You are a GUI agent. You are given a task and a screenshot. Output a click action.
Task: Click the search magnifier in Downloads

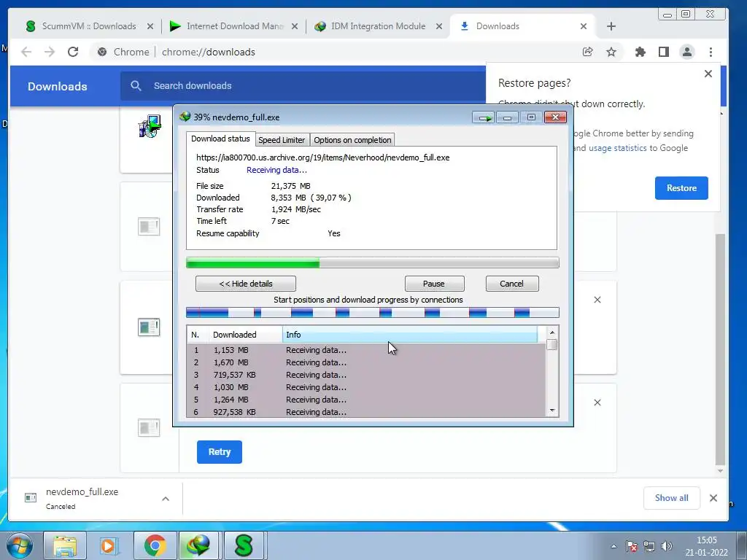136,86
